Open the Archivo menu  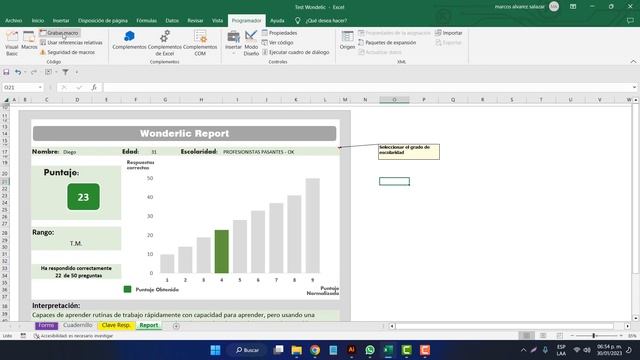pos(13,20)
